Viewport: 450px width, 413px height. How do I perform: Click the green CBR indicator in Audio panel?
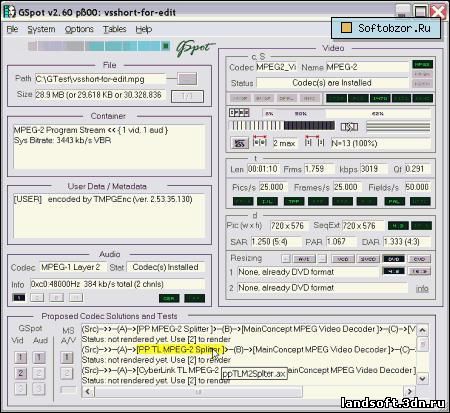point(169,298)
